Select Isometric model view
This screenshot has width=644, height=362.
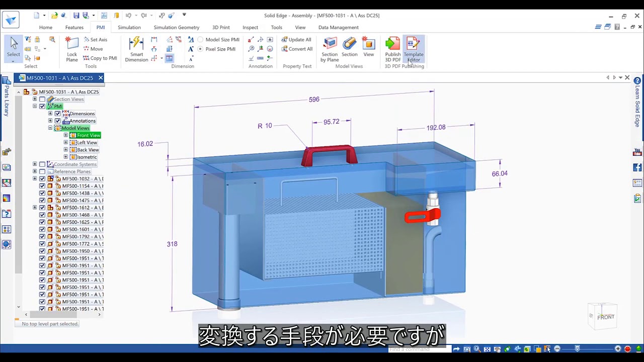[x=87, y=157]
